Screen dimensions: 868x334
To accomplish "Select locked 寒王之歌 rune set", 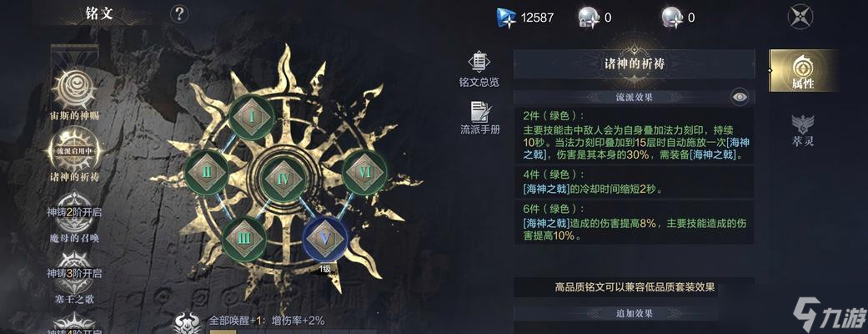I will coord(75,279).
